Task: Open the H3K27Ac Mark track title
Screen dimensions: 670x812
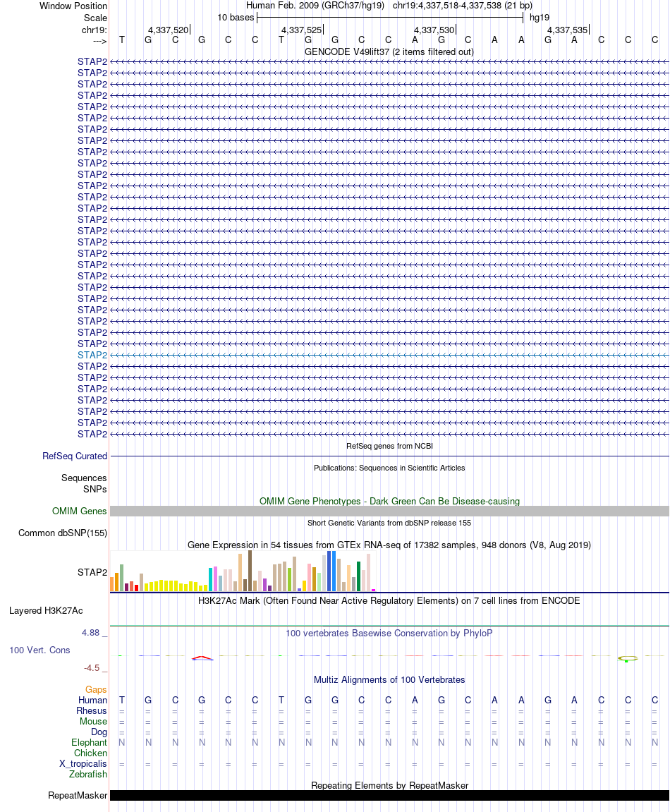Action: point(389,601)
